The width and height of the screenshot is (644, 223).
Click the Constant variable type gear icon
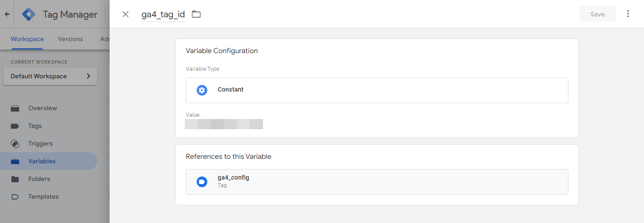pyautogui.click(x=202, y=90)
